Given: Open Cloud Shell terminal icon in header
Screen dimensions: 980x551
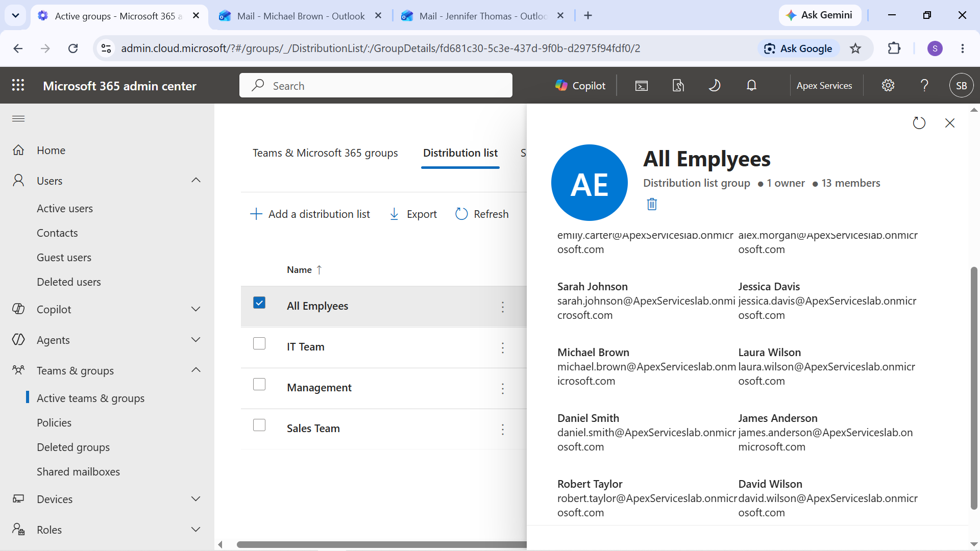Looking at the screenshot, I should (642, 86).
